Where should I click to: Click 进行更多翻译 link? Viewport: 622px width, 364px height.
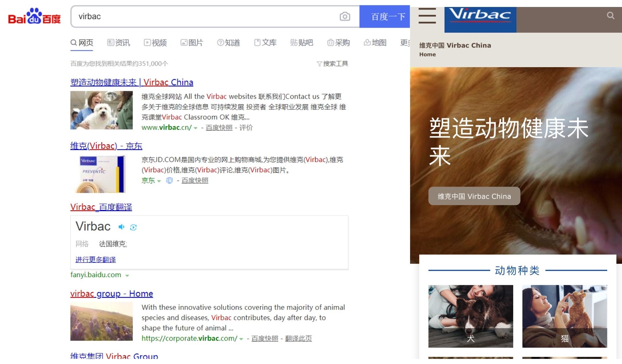point(95,259)
